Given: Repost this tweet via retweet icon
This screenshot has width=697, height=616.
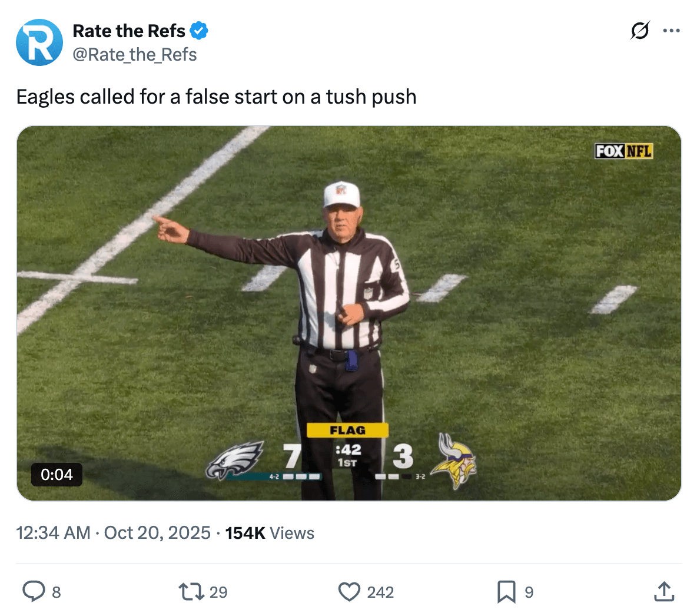Looking at the screenshot, I should [x=191, y=591].
